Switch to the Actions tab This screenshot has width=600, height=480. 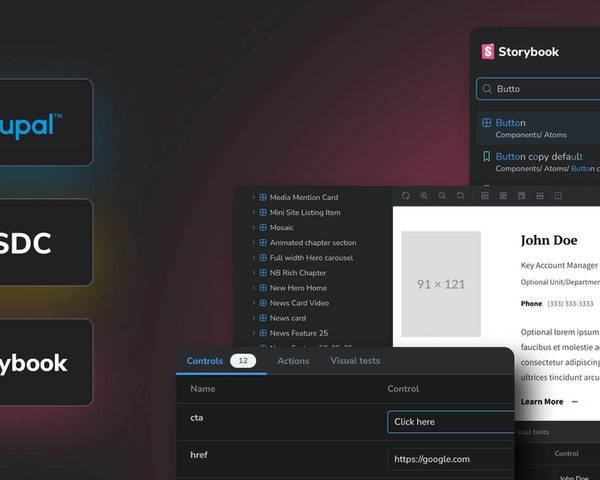tap(293, 361)
